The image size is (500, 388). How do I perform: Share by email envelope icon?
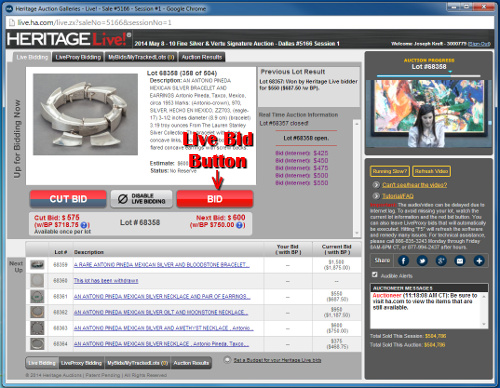(460, 261)
